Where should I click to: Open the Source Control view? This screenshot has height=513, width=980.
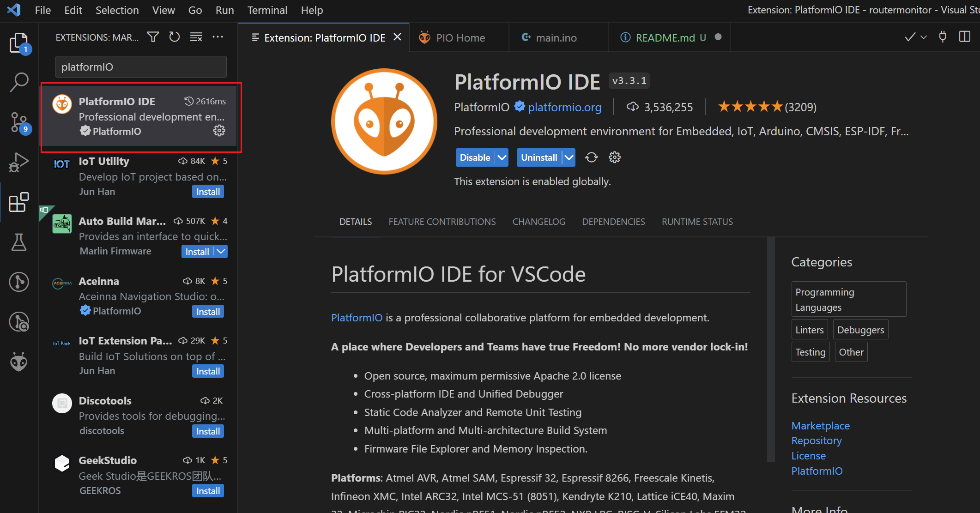(x=18, y=122)
